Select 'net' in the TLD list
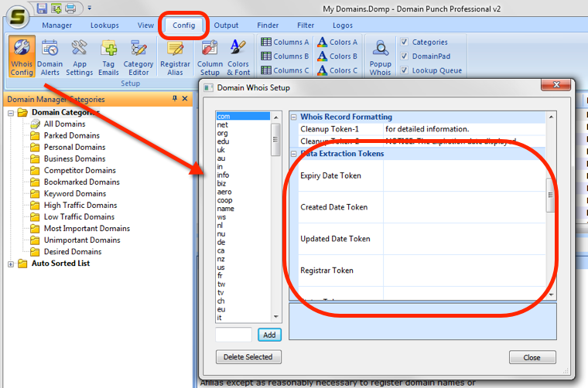Screen dimensions: 588x388 (243, 124)
